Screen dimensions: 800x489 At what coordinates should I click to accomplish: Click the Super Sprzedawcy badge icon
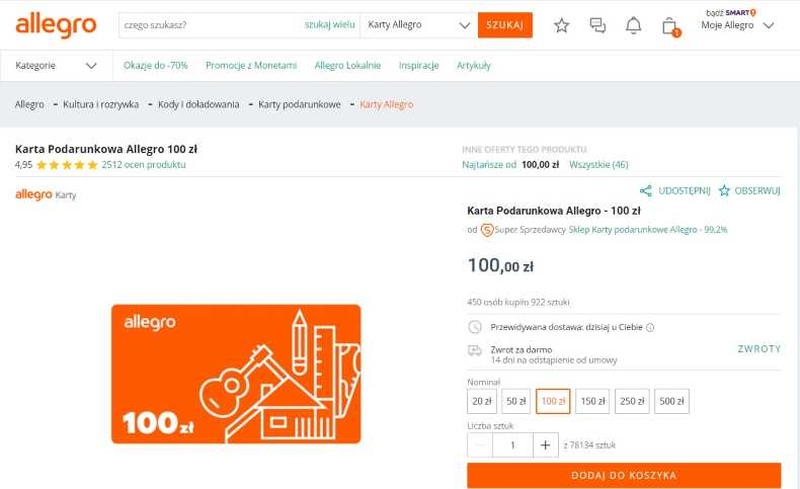click(x=487, y=230)
